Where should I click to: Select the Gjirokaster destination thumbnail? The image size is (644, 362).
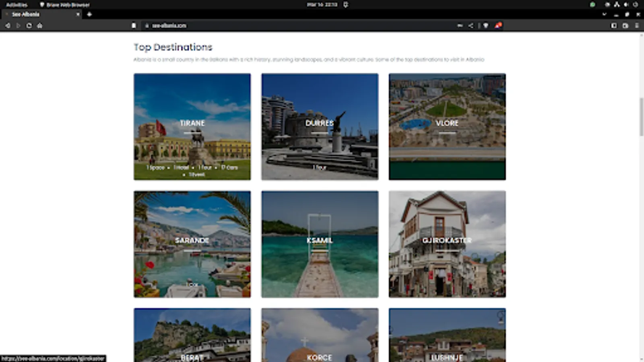[447, 244]
